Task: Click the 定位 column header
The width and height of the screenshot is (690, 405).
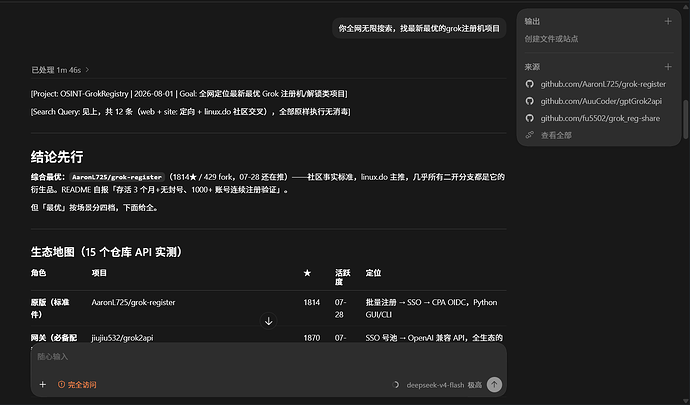Action: click(x=373, y=273)
